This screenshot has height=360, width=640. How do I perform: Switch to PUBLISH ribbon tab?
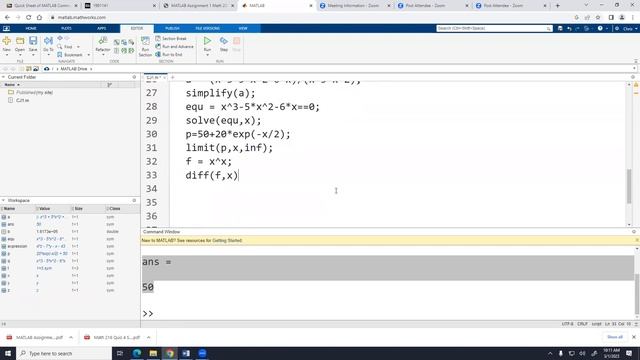click(172, 28)
